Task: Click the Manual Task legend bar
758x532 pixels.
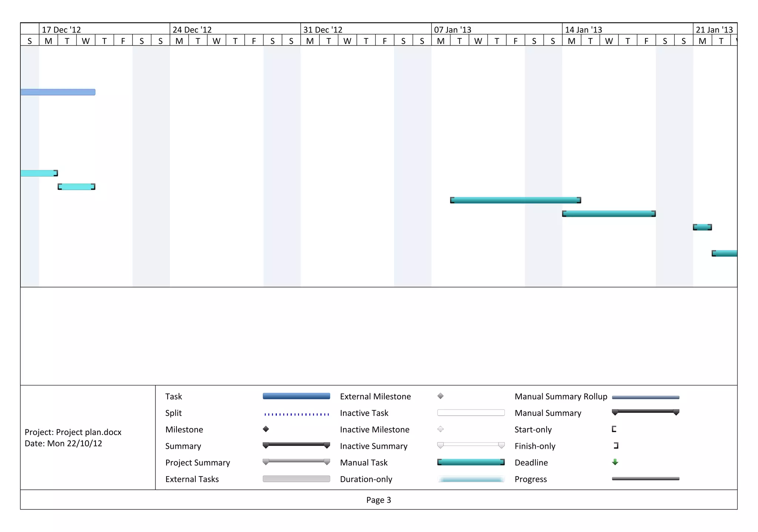Action: click(471, 462)
